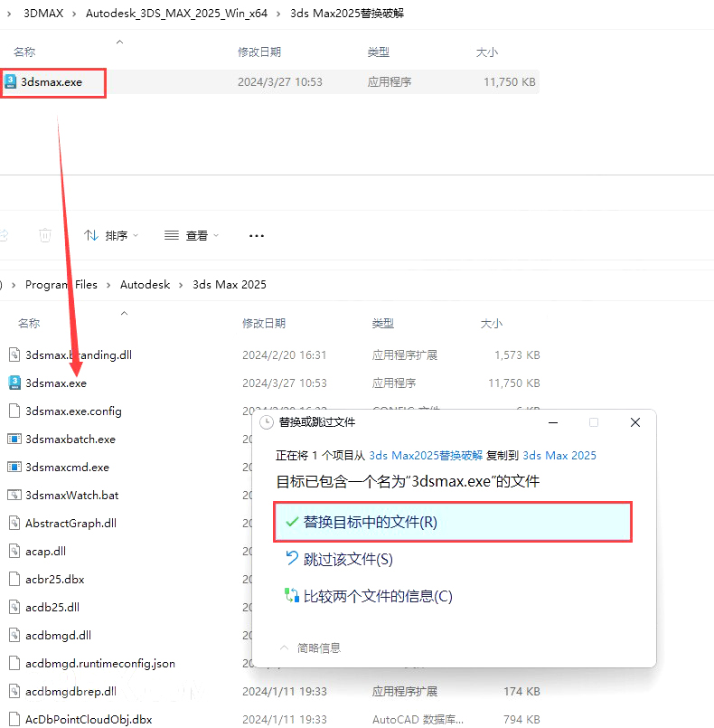
Task: Select the AcDbPointCloudObj.dbx filename
Action: click(89, 719)
